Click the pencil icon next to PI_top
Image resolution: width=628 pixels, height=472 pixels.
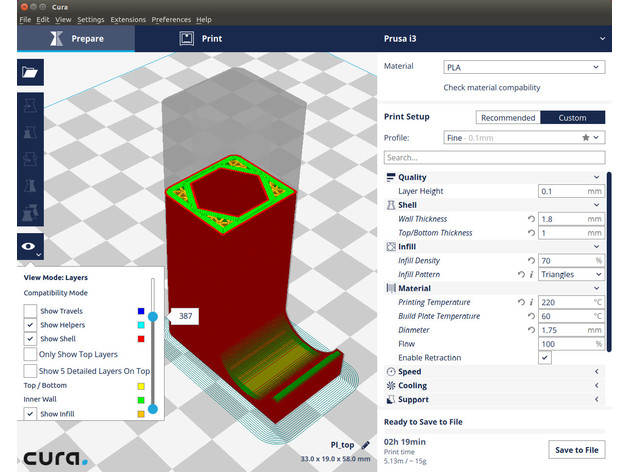[365, 445]
